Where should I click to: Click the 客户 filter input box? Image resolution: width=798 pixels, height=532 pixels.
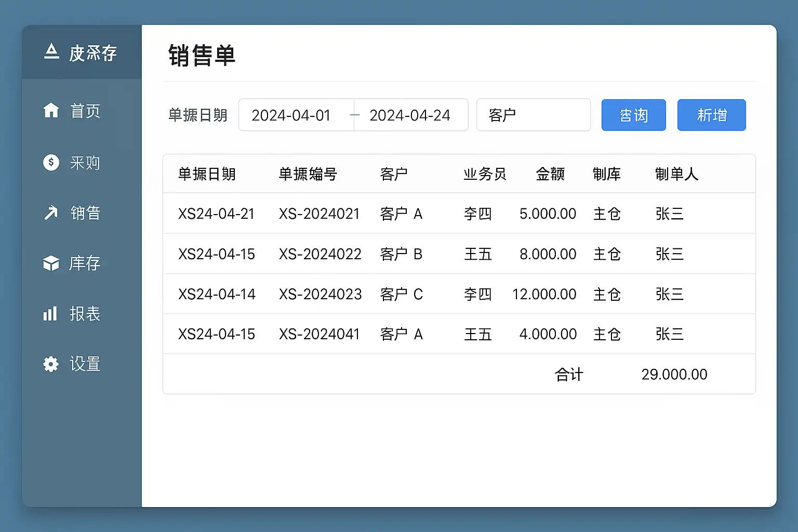pos(533,115)
